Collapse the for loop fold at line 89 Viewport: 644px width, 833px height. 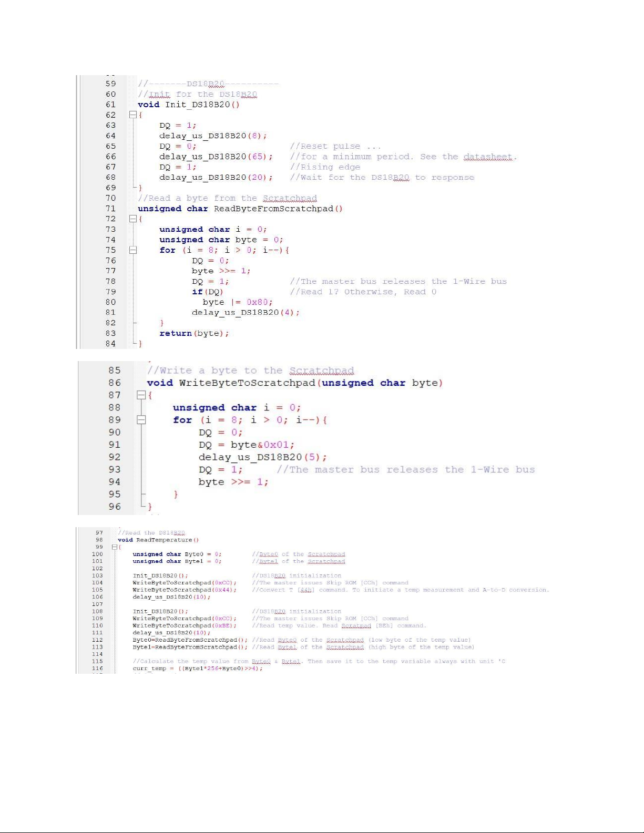[141, 420]
